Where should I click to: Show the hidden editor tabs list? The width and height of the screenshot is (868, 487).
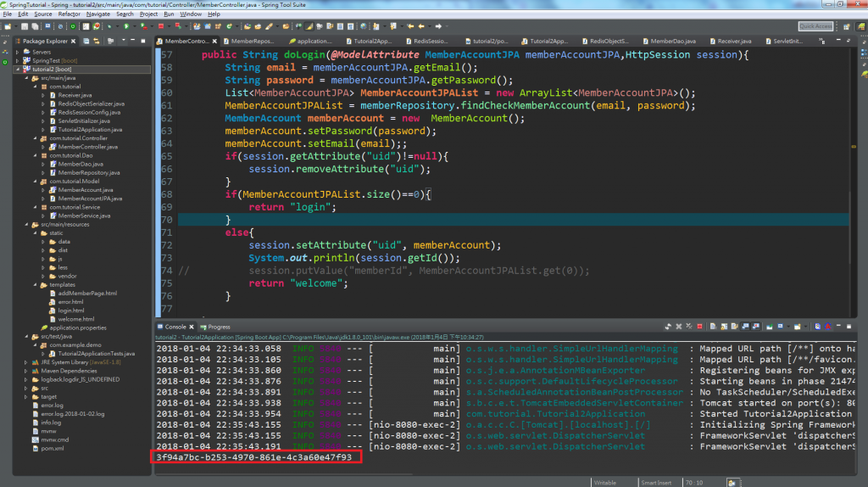pos(822,41)
